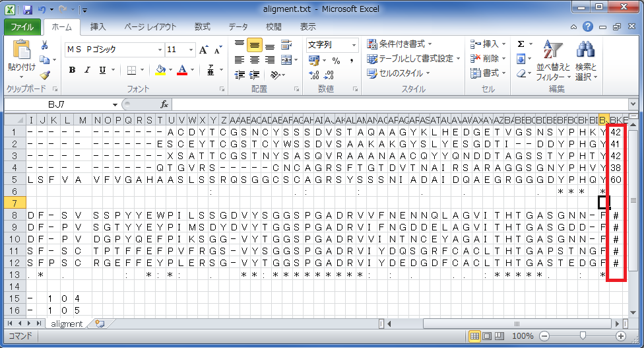Switch to the 挿入 ribbon tab

click(98, 27)
